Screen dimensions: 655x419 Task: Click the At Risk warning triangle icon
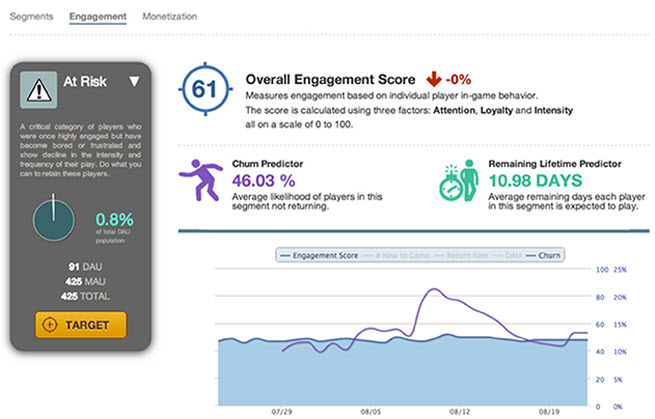[x=39, y=90]
